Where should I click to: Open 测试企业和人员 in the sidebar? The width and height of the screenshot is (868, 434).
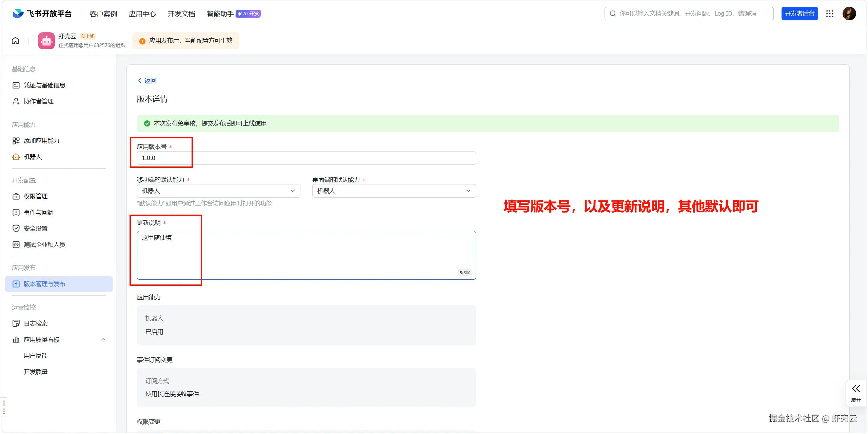pos(44,244)
